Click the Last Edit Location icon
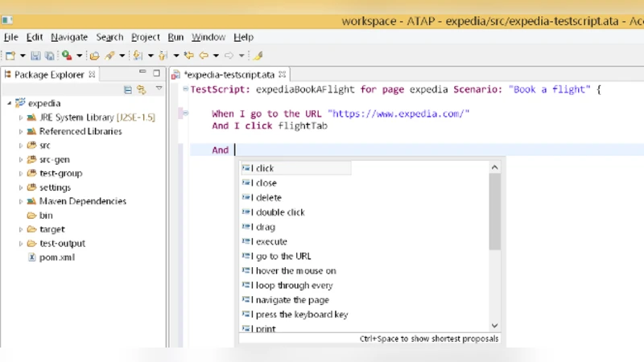This screenshot has height=362, width=644. point(188,56)
